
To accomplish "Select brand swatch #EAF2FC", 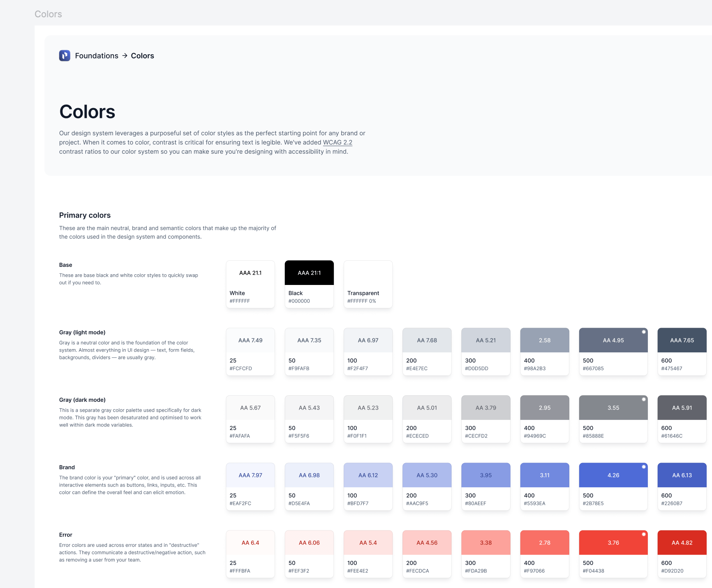I will pyautogui.click(x=250, y=486).
